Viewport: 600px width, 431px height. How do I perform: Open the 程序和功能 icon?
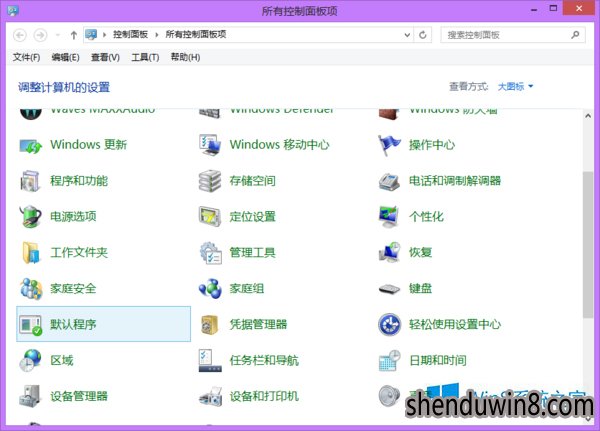click(x=31, y=181)
